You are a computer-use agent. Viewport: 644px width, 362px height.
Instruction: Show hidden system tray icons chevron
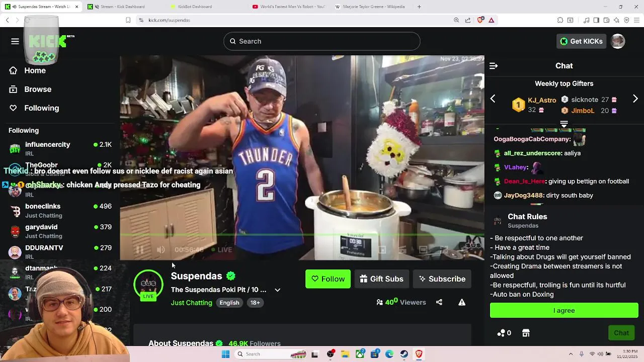[x=571, y=354]
